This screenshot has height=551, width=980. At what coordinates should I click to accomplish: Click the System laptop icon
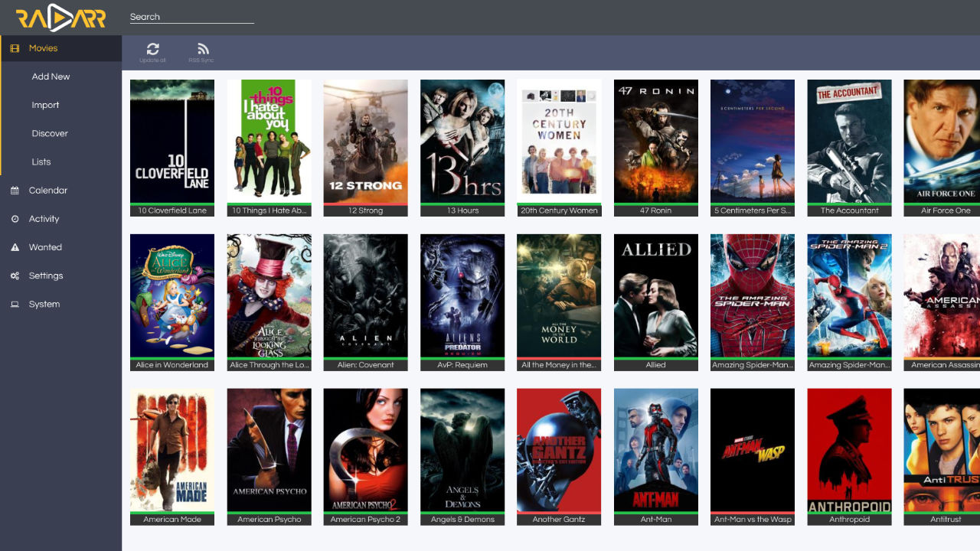(15, 304)
